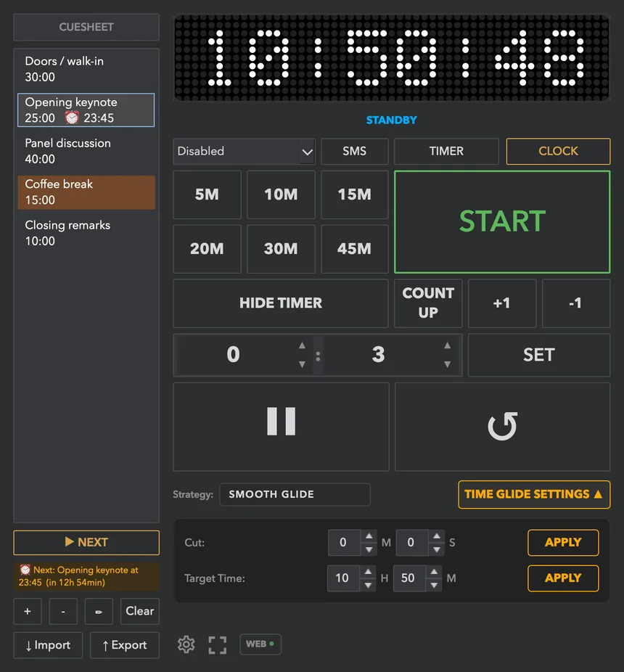Click the alarm clock icon on Opening keynote
Image resolution: width=624 pixels, height=672 pixels.
pos(72,118)
